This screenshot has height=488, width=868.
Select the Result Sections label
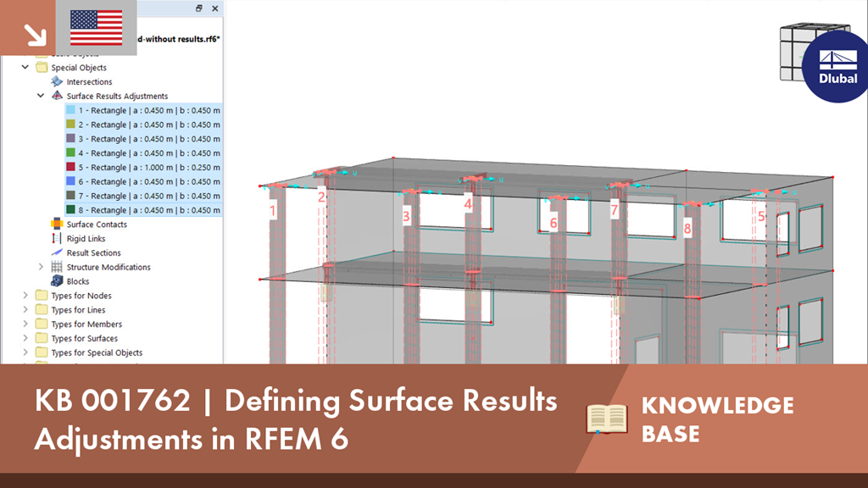pyautogui.click(x=93, y=252)
